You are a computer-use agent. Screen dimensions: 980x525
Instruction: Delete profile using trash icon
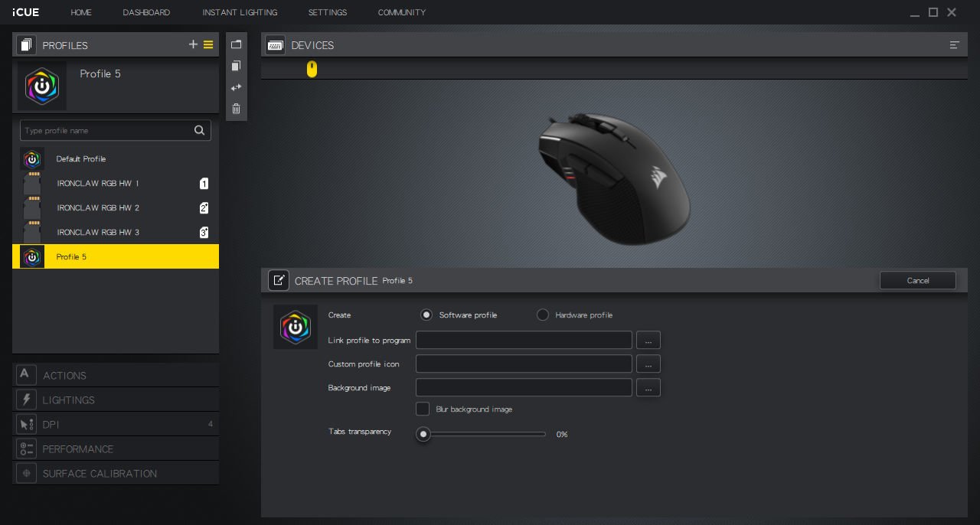click(x=236, y=109)
